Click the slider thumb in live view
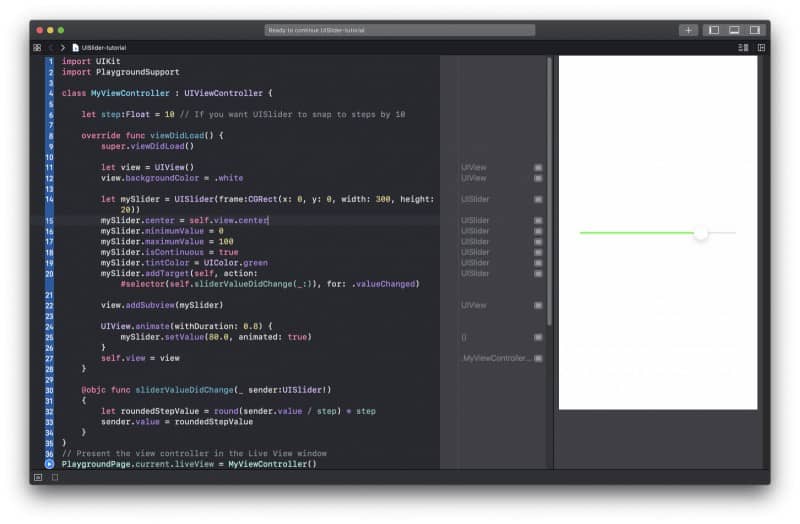This screenshot has height=524, width=800. click(702, 233)
